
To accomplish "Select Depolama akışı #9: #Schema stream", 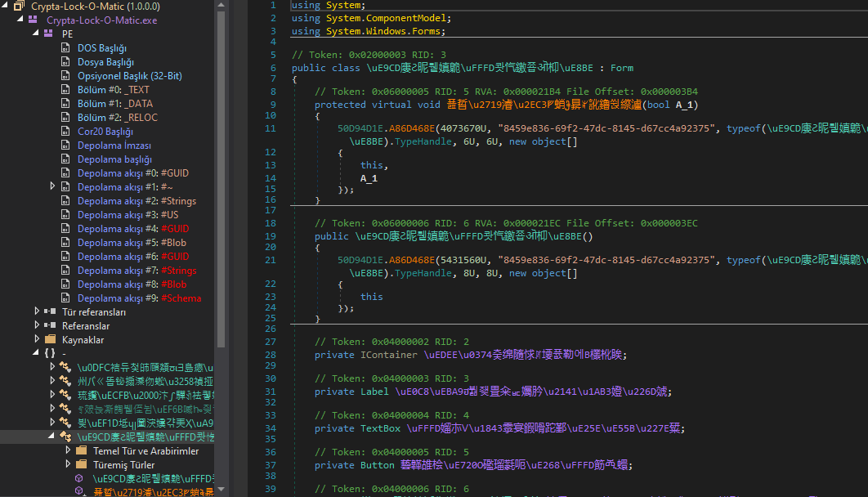I will (x=139, y=298).
